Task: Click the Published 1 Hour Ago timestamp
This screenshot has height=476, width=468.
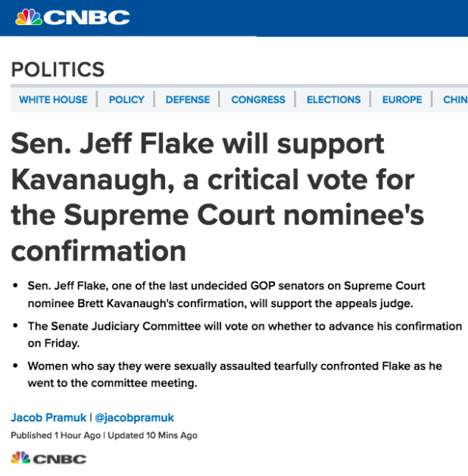Action: tap(56, 435)
